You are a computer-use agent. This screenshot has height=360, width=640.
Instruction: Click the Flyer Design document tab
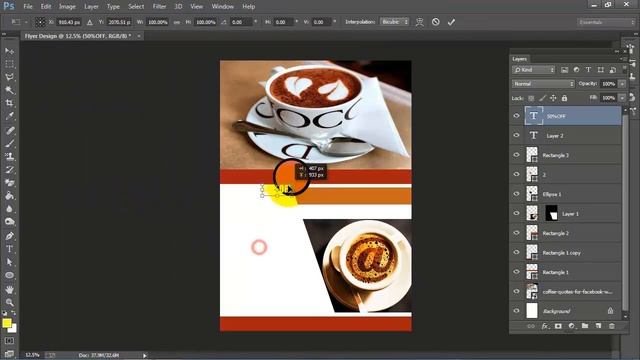point(78,36)
